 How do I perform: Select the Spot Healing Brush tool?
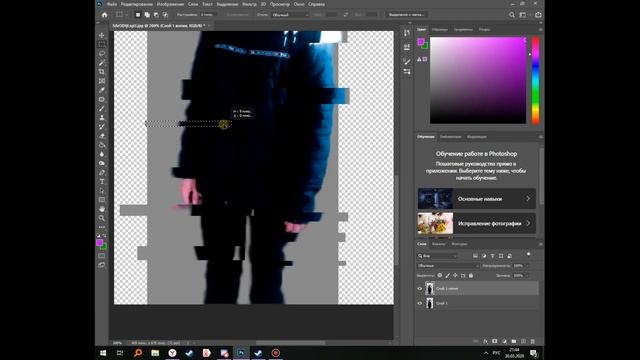102,99
